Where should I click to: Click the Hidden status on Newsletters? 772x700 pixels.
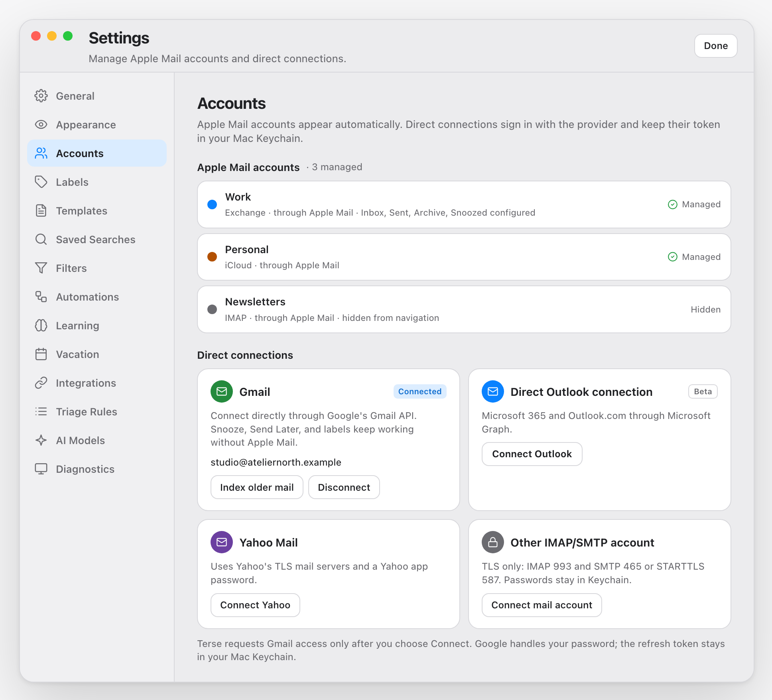coord(706,310)
